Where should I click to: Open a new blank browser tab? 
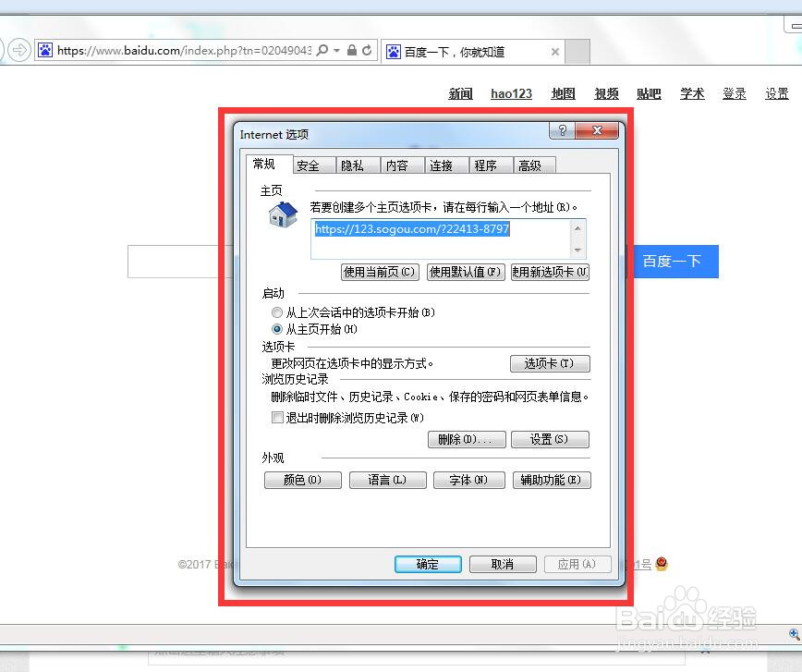577,52
